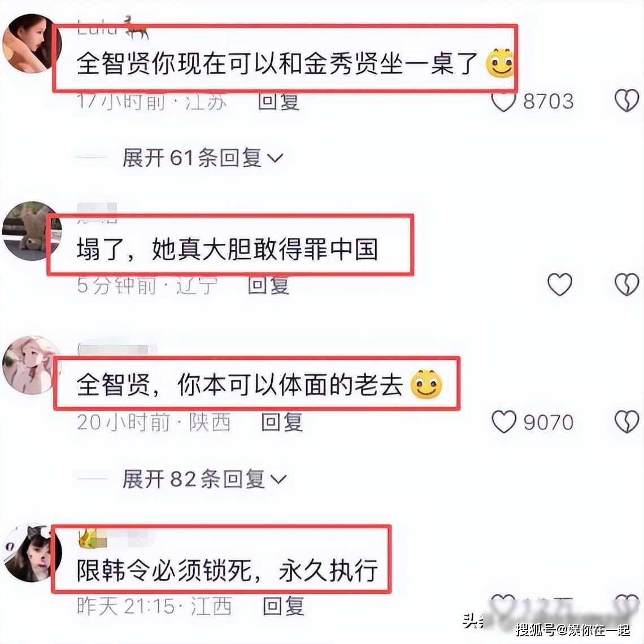Click the chevron beside 展开61条回复
Screen dimensions: 644x644
[275, 158]
